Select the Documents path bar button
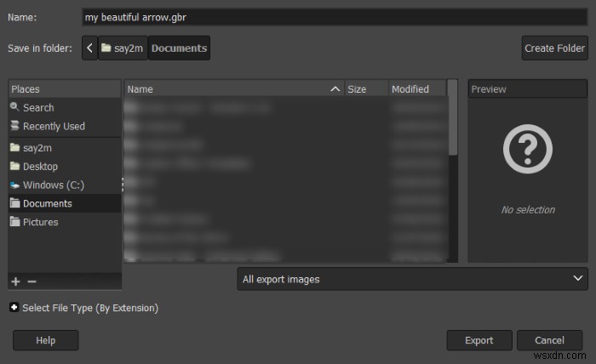The image size is (596, 364). [179, 48]
